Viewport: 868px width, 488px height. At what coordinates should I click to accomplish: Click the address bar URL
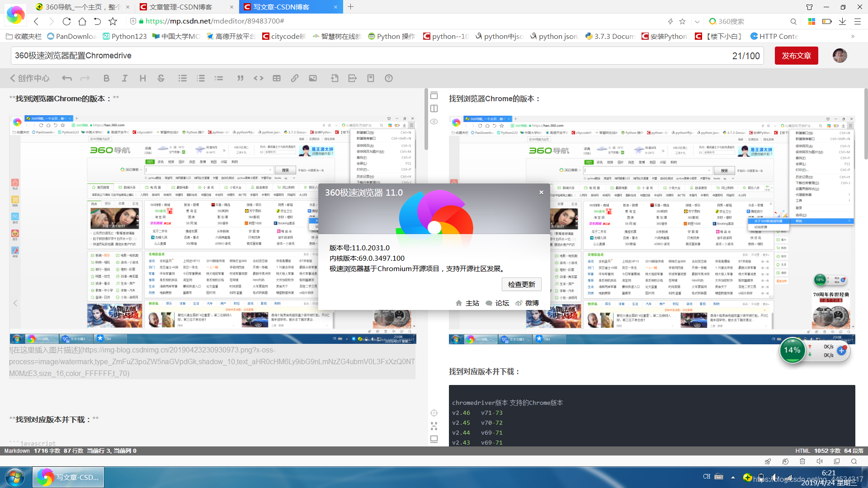[215, 21]
